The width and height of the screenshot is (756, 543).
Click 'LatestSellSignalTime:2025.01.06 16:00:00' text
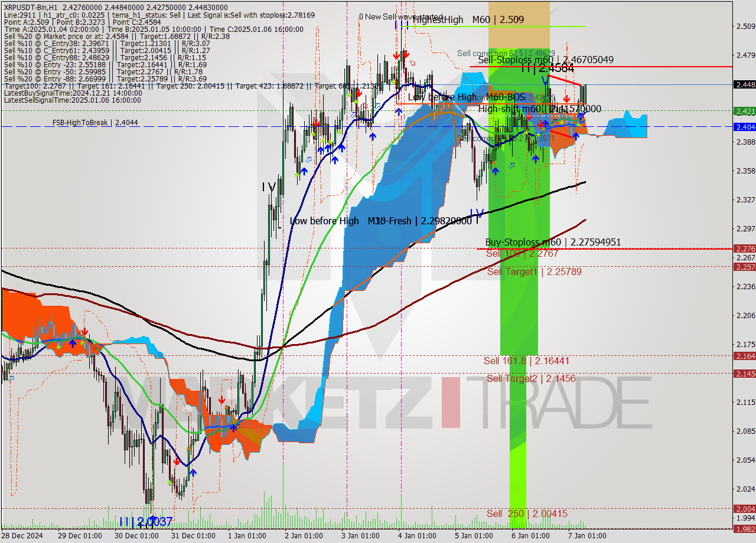(72, 100)
